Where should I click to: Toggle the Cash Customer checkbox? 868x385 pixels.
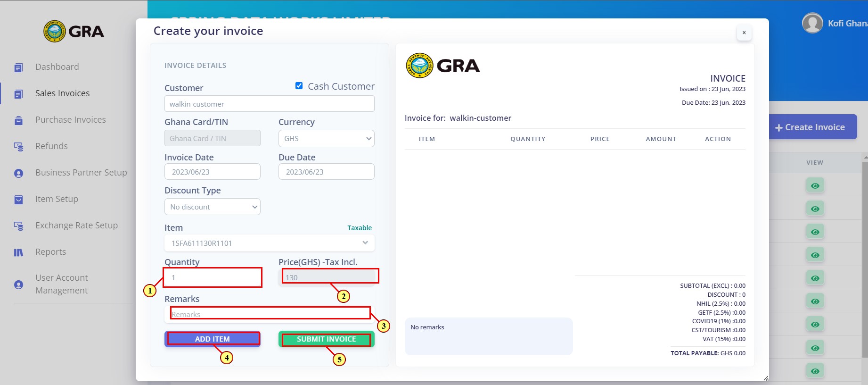pos(299,86)
